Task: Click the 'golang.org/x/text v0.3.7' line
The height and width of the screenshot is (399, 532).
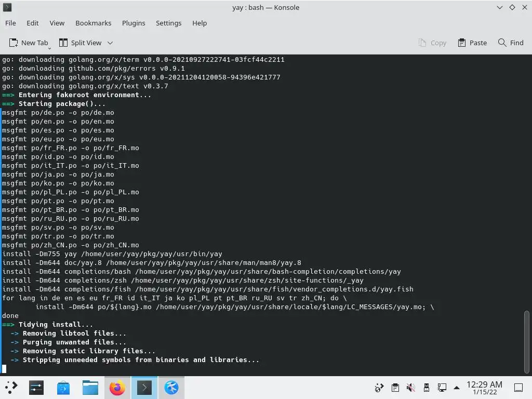Action: [x=85, y=86]
